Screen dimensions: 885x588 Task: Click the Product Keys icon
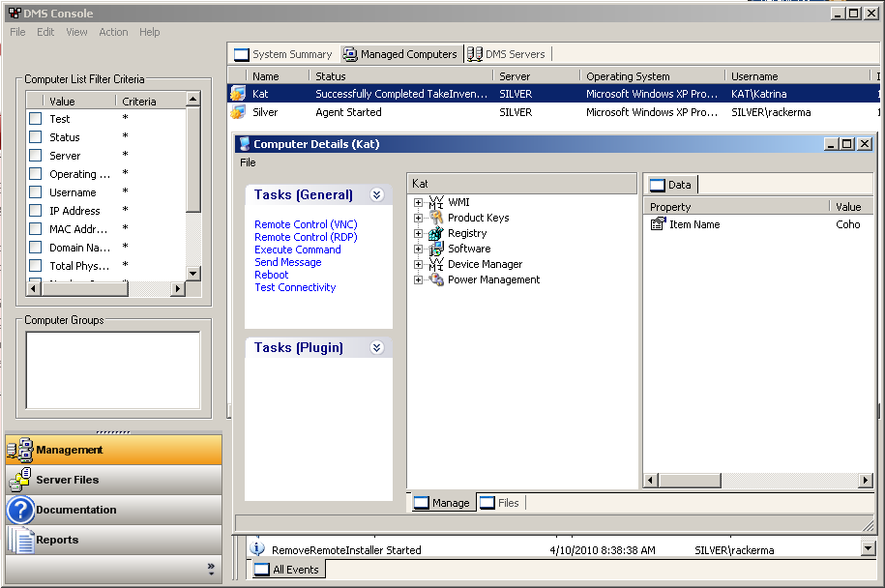(436, 218)
